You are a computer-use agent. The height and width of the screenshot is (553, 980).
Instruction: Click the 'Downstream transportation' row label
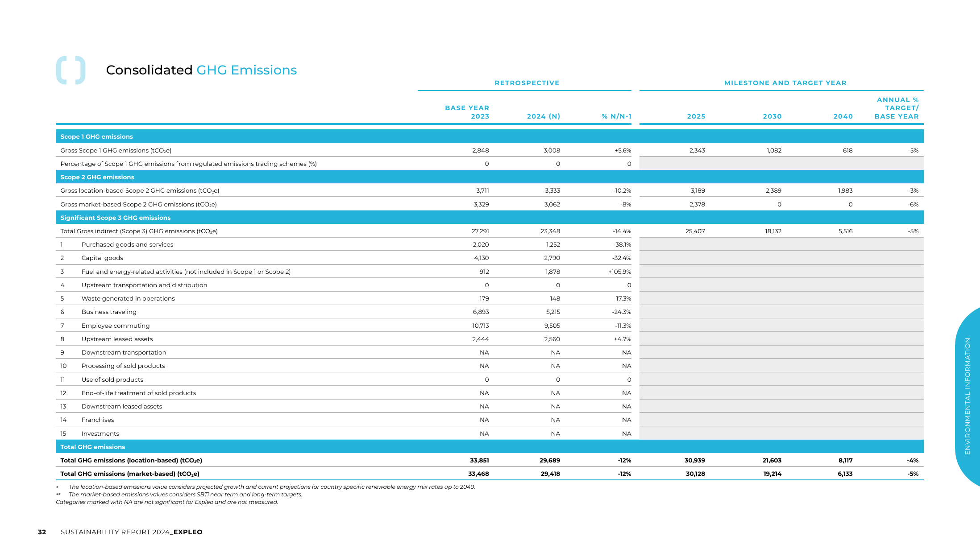124,353
